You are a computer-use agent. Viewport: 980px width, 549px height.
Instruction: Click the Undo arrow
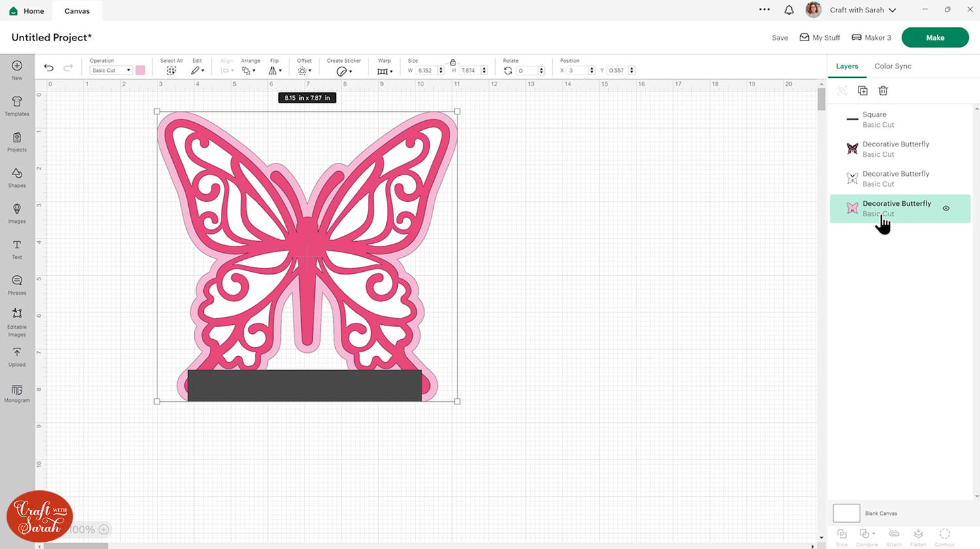point(49,68)
